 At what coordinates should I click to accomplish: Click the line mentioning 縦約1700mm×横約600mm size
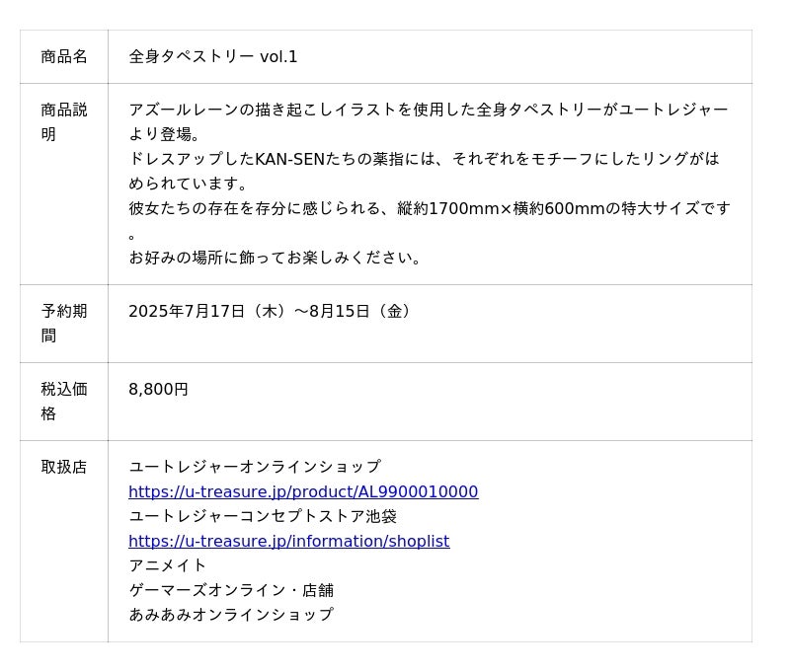(430, 208)
